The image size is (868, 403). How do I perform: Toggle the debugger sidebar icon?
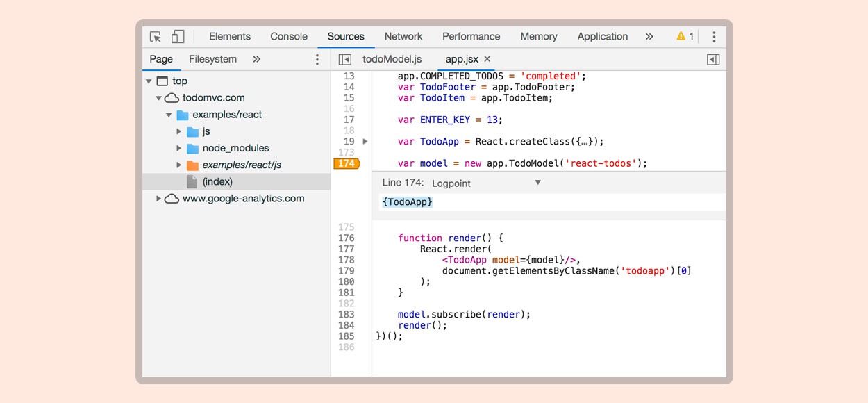coord(713,60)
